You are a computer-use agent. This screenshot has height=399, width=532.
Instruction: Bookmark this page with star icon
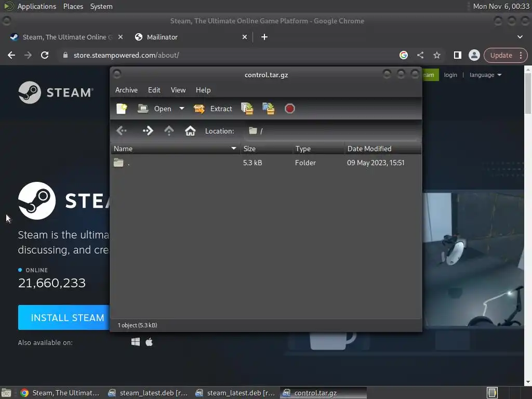click(x=436, y=55)
